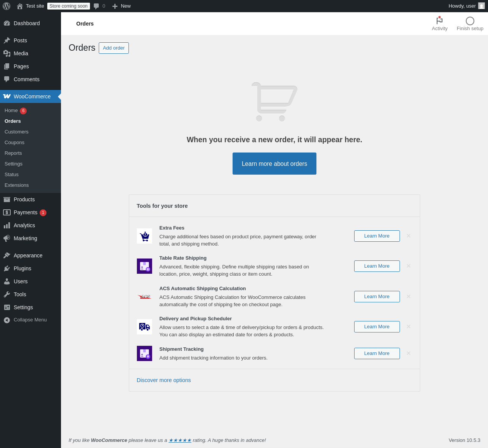Click the Extra Fees cart icon
The width and height of the screenshot is (488, 448).
[x=144, y=236]
